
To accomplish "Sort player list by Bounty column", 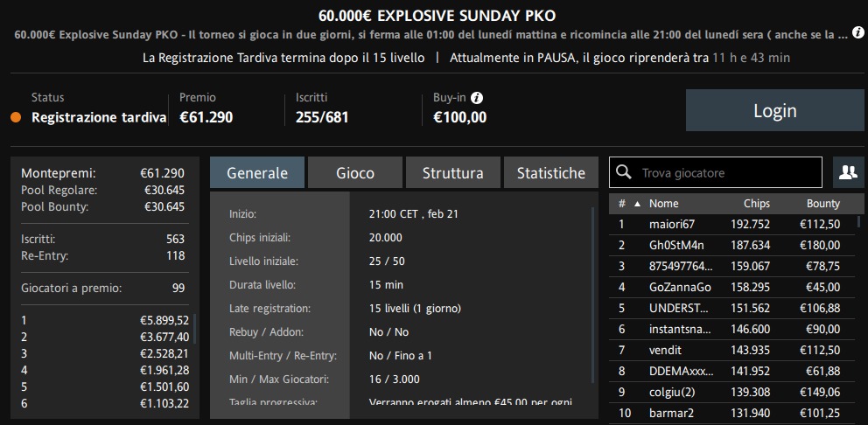I will point(822,204).
